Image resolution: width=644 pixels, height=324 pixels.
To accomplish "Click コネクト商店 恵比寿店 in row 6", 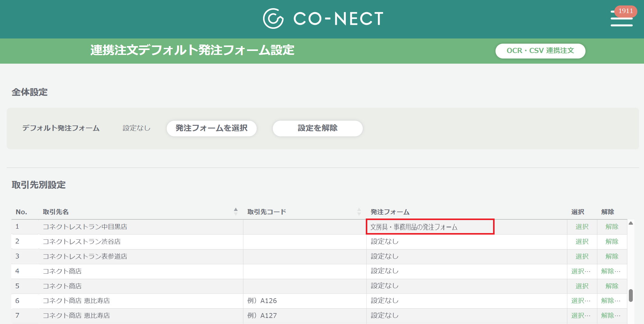I will 76,301.
